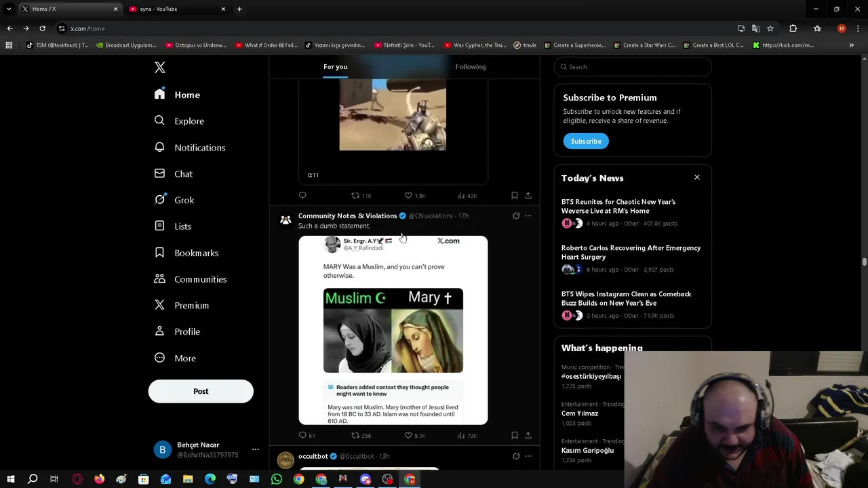The width and height of the screenshot is (868, 488).
Task: Close the Today's News panel
Action: pos(696,178)
